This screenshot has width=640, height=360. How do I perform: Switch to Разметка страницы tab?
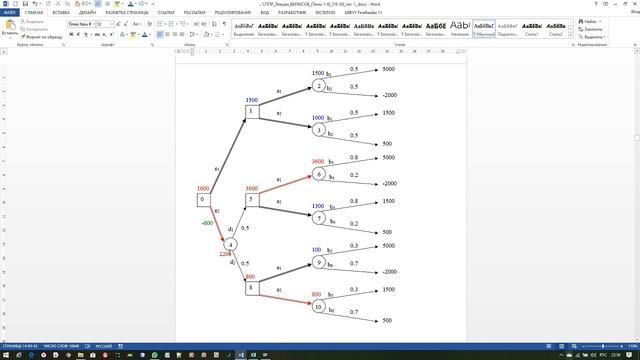(x=127, y=13)
